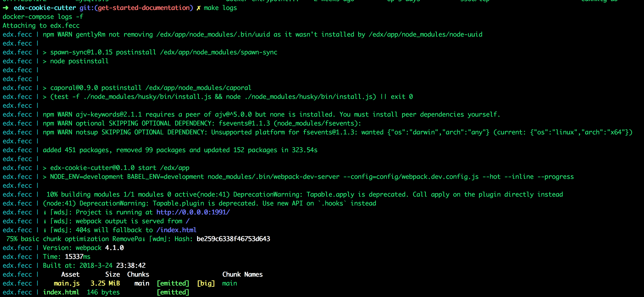Click the get-started-documentation branch name

click(x=144, y=8)
